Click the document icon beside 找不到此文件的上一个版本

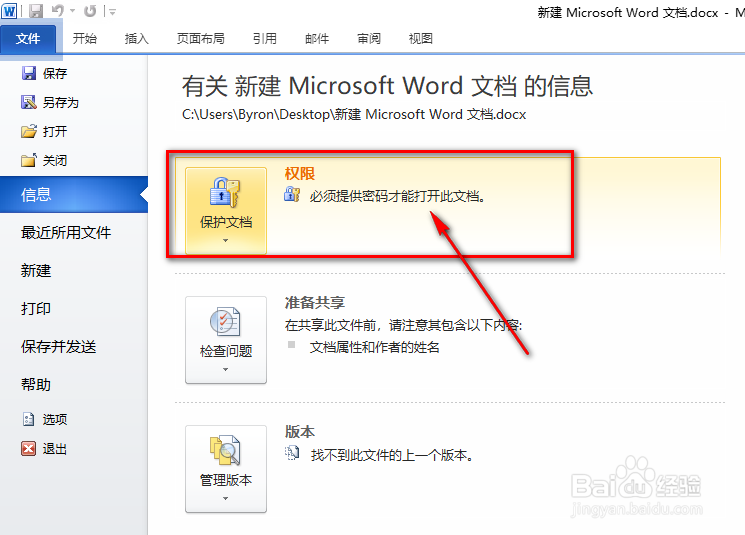tap(292, 453)
